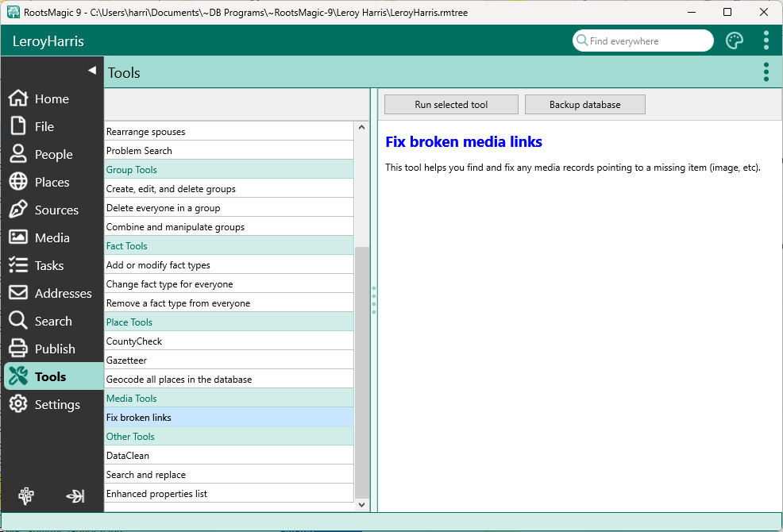Click the family tree icon at sidebar bottom

[26, 496]
